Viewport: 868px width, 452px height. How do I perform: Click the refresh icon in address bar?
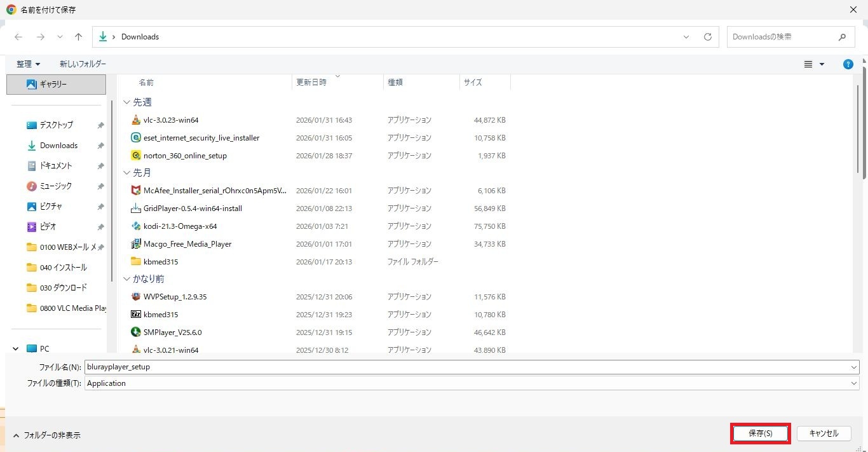tap(707, 37)
